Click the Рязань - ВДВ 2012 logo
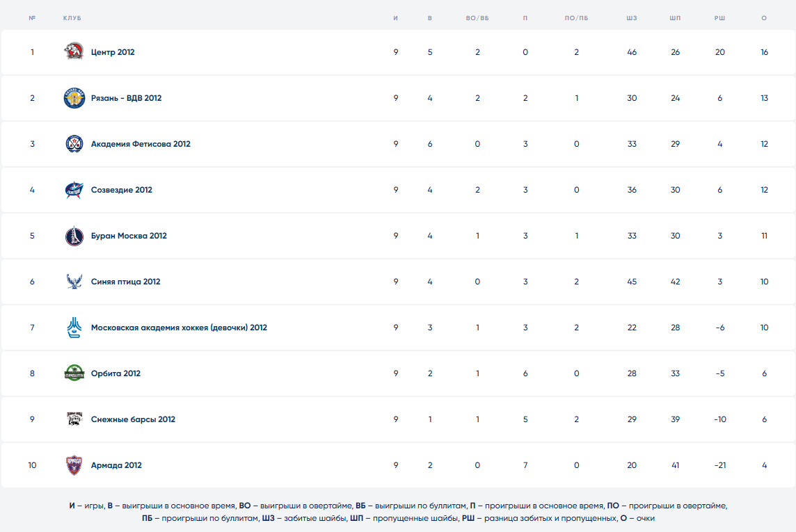Viewport: 796px width, 532px height. (x=74, y=98)
